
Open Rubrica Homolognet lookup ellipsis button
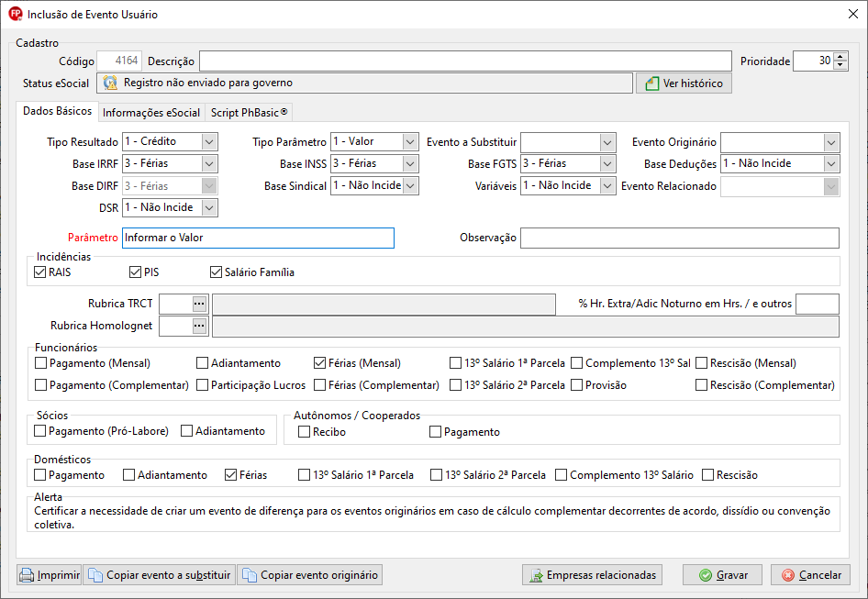pyautogui.click(x=199, y=326)
